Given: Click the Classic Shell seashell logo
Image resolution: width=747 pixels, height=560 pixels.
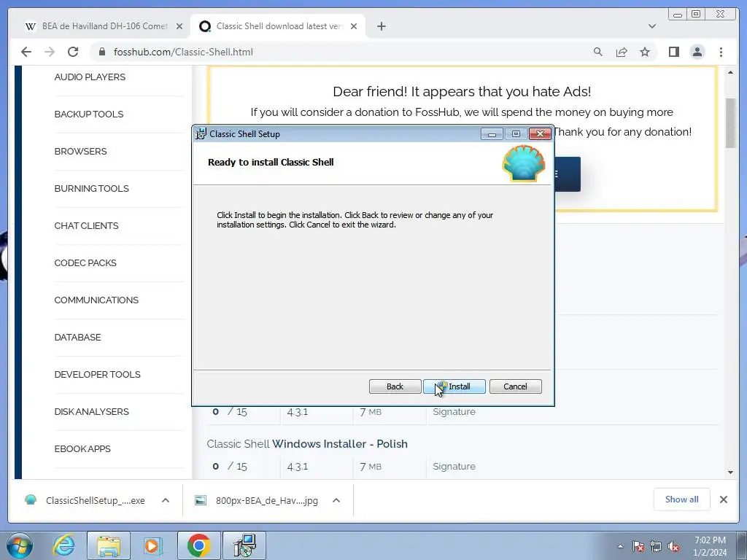Looking at the screenshot, I should pos(524,163).
